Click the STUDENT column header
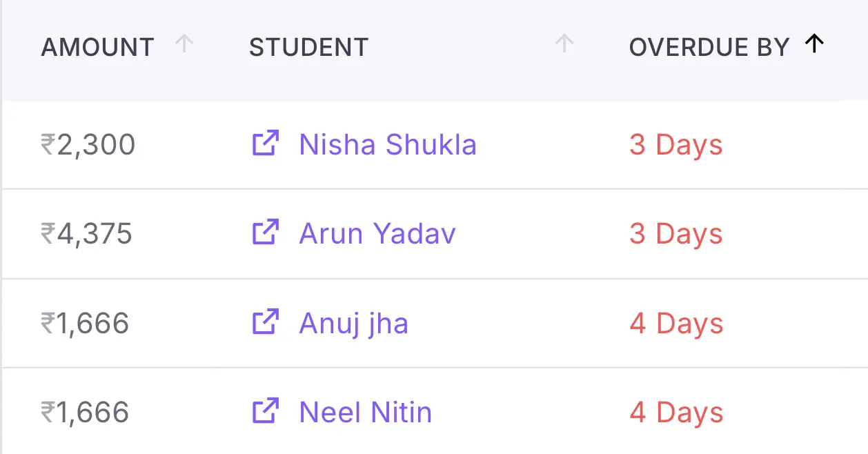This screenshot has width=868, height=454. pyautogui.click(x=308, y=48)
